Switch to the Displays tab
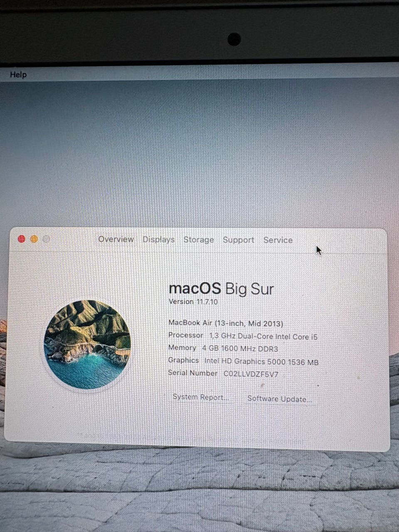Viewport: 399px width, 532px height. click(158, 240)
